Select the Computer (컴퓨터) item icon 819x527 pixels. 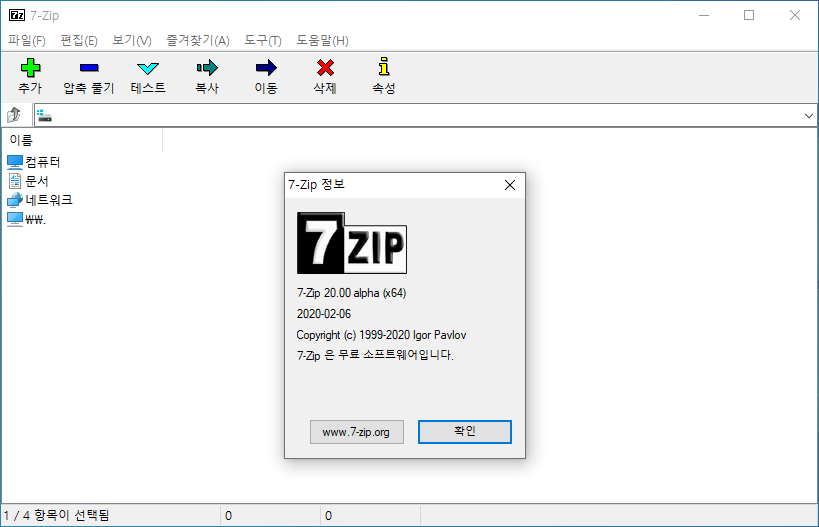pos(15,162)
